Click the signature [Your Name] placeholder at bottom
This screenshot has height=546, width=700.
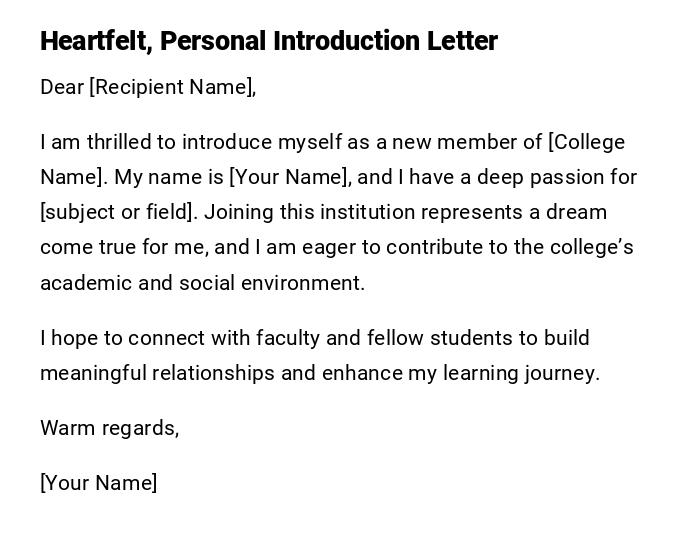(x=98, y=483)
